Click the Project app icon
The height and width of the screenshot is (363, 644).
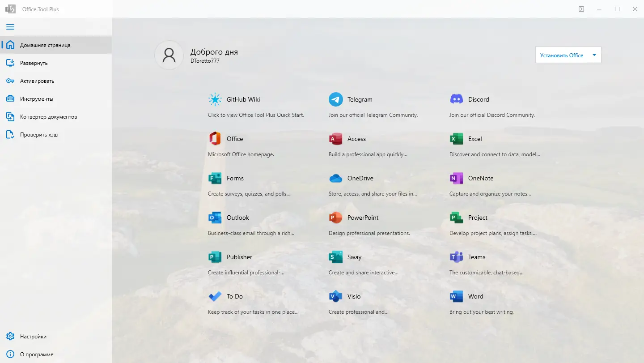(457, 218)
